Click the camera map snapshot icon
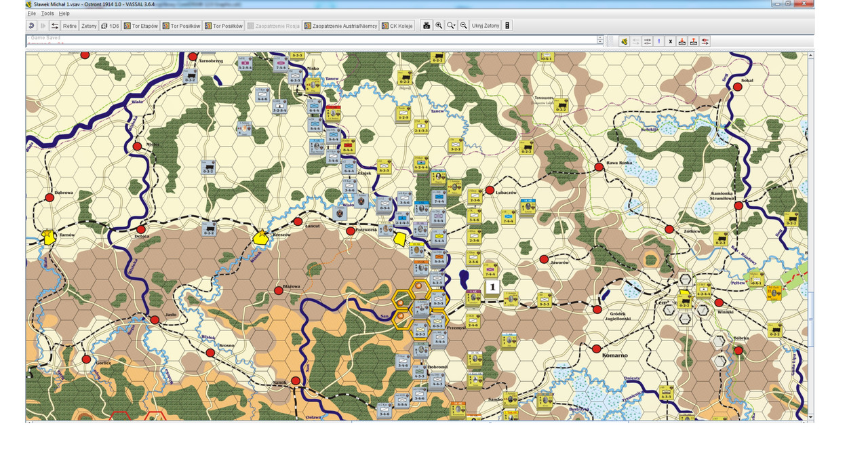The height and width of the screenshot is (470, 868). pyautogui.click(x=427, y=26)
